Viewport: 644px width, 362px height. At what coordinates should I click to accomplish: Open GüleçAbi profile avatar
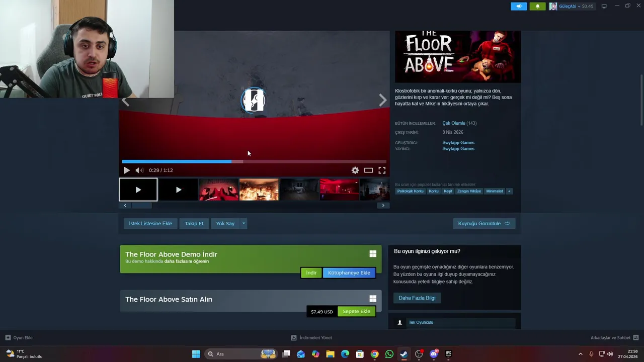tap(553, 7)
